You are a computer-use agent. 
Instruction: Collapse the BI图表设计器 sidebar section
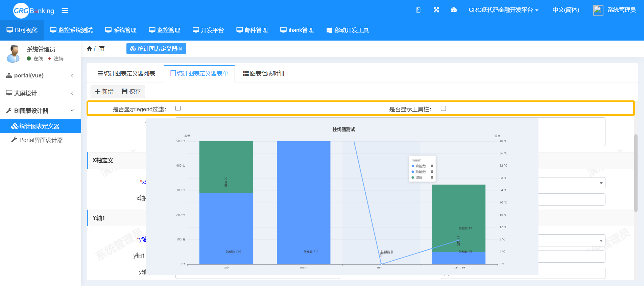pyautogui.click(x=41, y=111)
